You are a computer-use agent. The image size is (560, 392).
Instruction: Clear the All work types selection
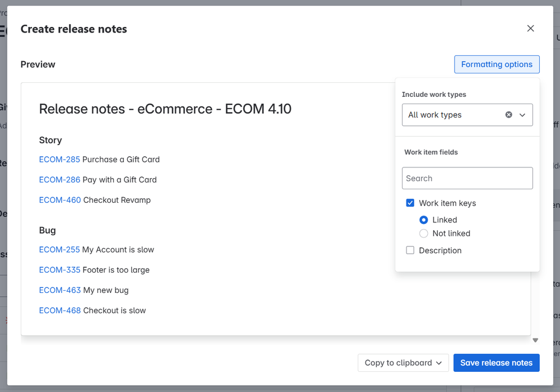(x=508, y=115)
